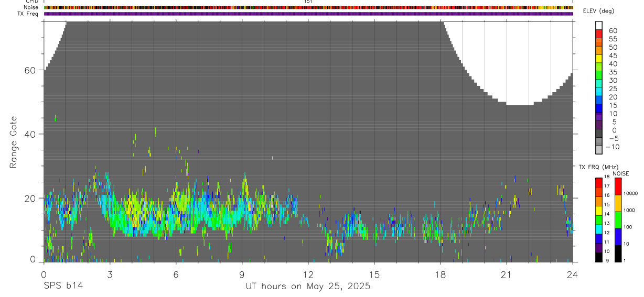Click the 40 tick label on Range Gate axis

[x=29, y=134]
